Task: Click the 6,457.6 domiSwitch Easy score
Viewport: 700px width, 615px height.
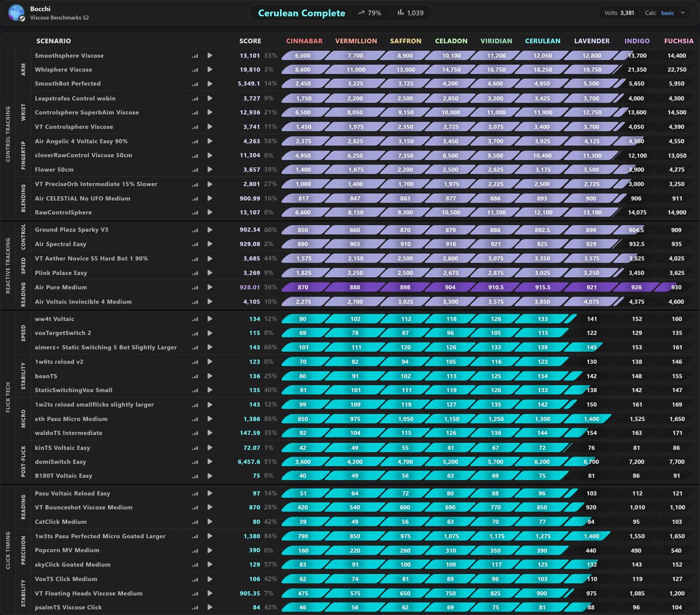Action: point(250,462)
